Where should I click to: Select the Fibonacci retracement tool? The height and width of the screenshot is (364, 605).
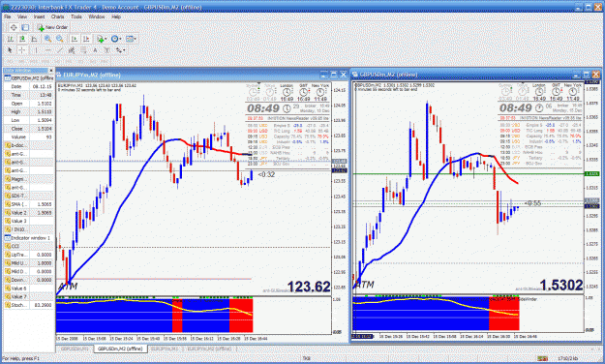click(x=83, y=50)
